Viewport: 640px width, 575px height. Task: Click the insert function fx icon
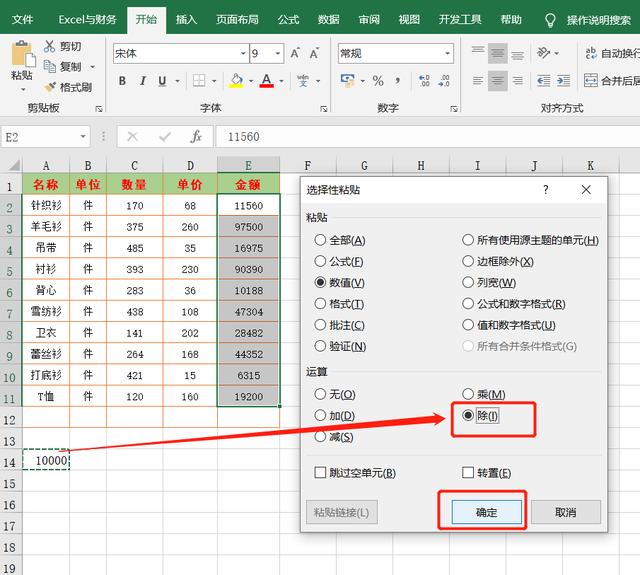click(x=196, y=136)
